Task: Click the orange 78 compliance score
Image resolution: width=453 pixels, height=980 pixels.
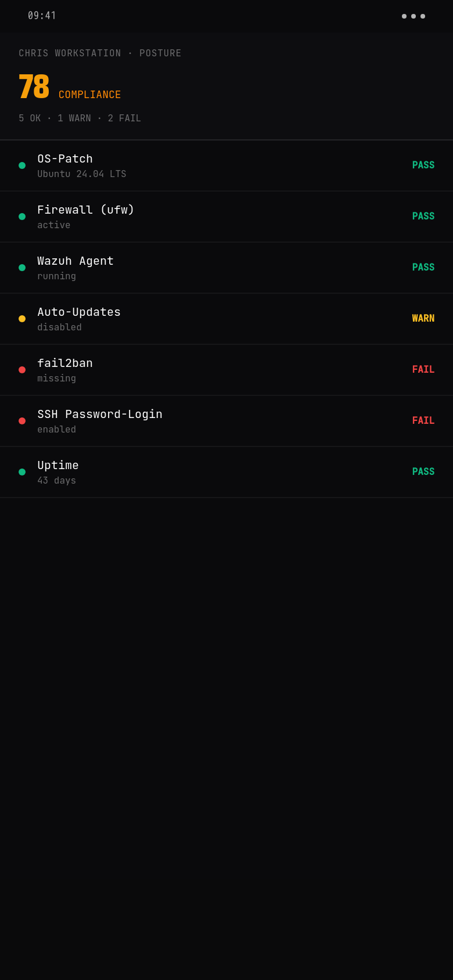Action: [x=34, y=87]
